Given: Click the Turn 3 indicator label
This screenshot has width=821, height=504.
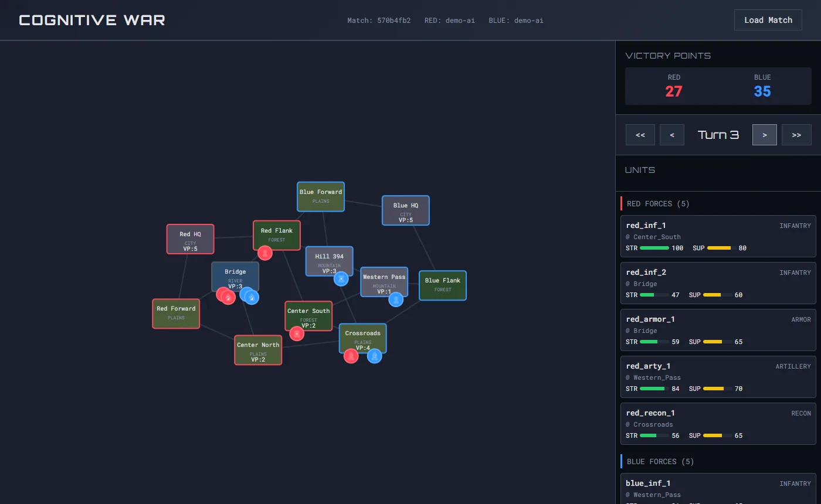Looking at the screenshot, I should [718, 135].
